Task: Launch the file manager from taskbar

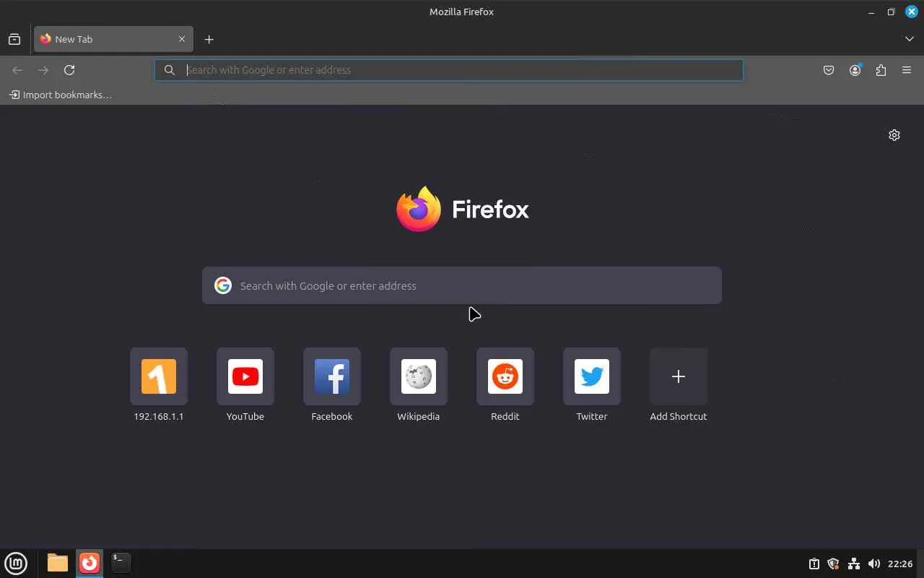Action: point(58,563)
